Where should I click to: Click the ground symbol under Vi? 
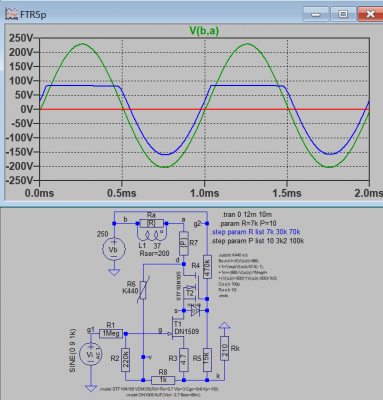91,388
